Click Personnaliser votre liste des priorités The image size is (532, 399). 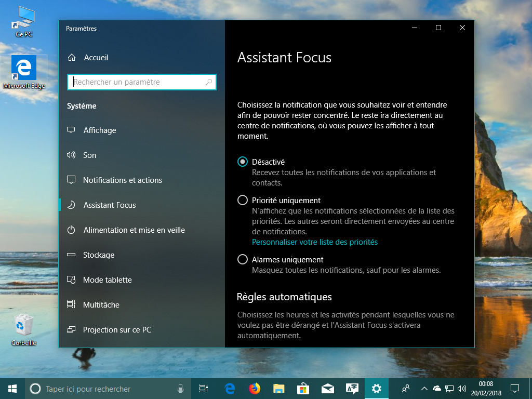point(314,242)
